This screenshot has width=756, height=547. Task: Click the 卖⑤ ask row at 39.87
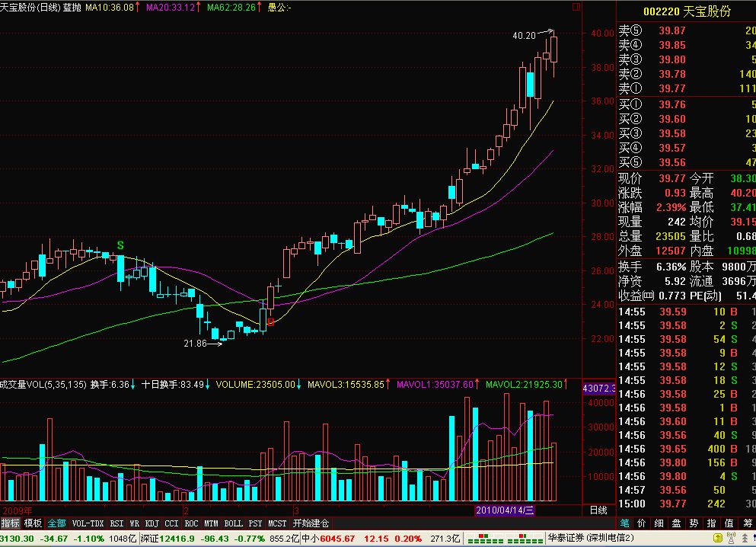click(x=687, y=30)
